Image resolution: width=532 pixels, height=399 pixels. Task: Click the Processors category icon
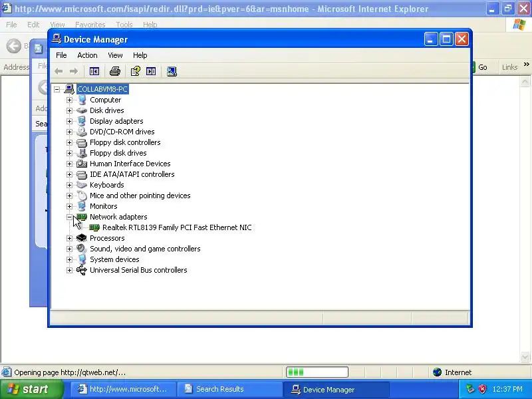[x=82, y=238]
